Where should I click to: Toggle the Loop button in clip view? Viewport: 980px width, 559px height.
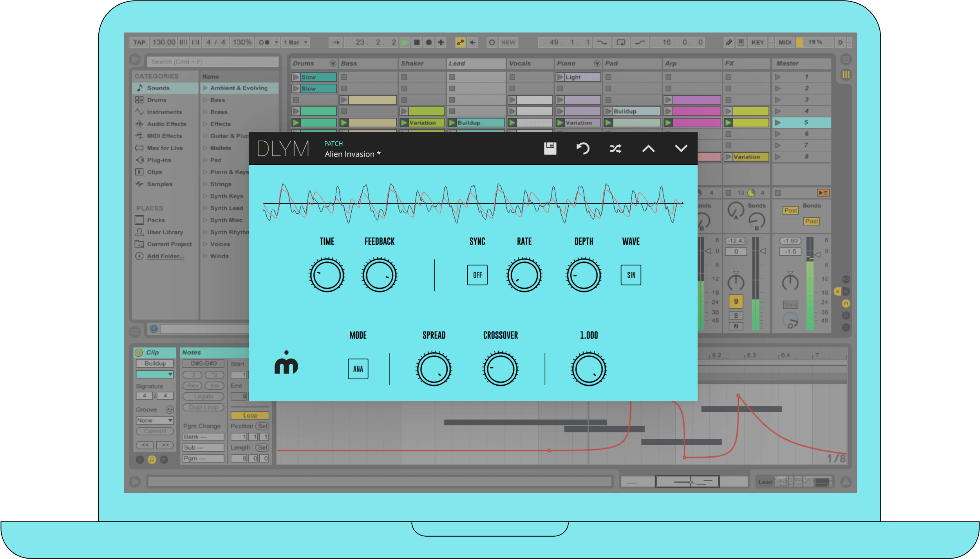[250, 415]
